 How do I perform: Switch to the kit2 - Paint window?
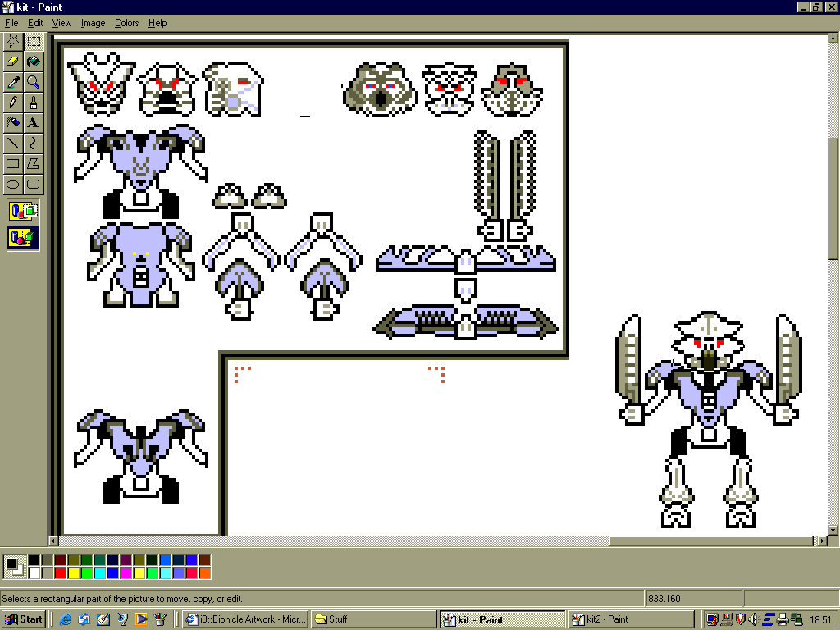point(631,619)
